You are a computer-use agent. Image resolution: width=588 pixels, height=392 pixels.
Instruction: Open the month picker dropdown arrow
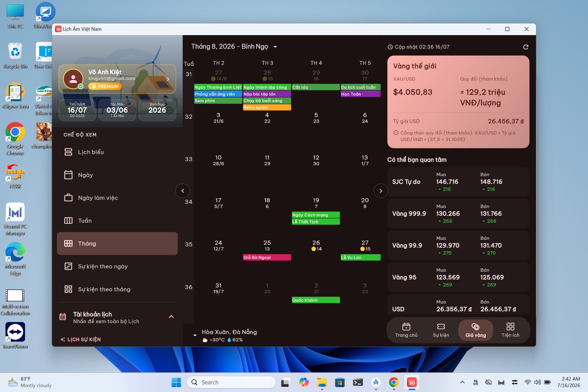click(x=275, y=47)
